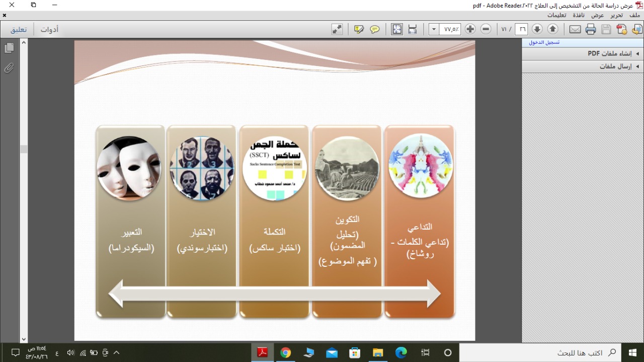Click the تسجيل الدخول link
This screenshot has height=362, width=644.
tap(544, 42)
